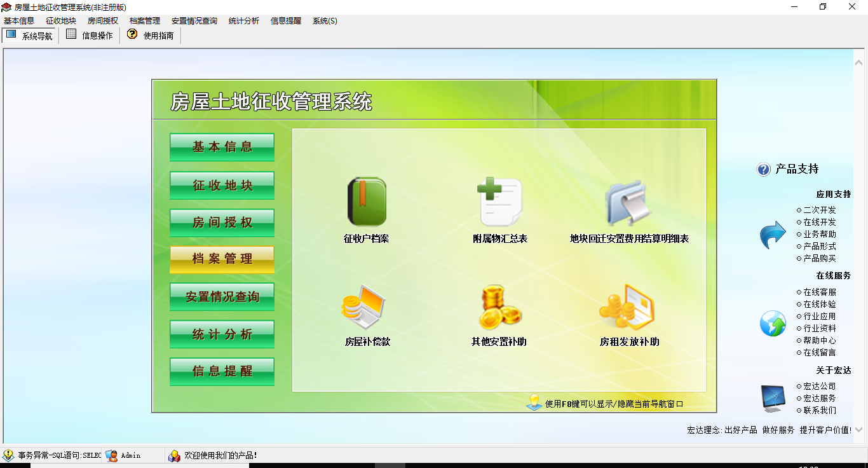Image resolution: width=868 pixels, height=468 pixels.
Task: Click the green 房间授权 navigation button
Action: click(x=222, y=223)
